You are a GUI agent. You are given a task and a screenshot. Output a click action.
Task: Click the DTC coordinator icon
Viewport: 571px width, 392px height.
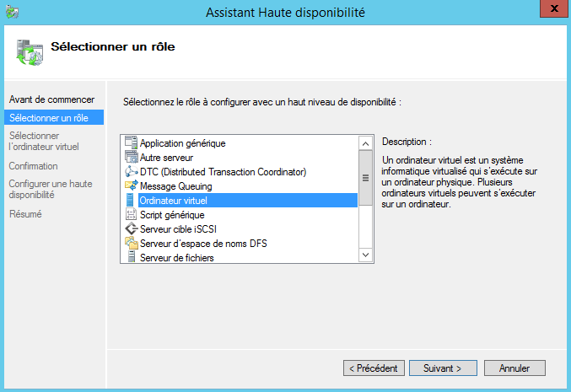point(131,172)
